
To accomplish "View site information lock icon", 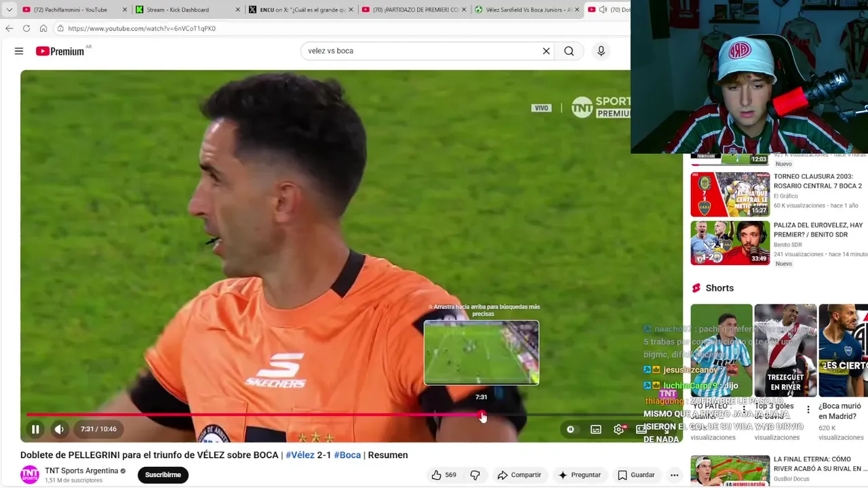I will 60,28.
